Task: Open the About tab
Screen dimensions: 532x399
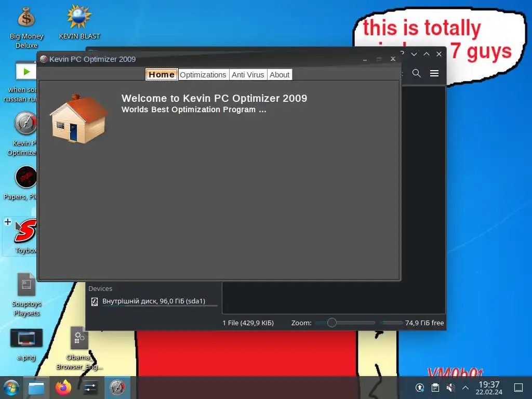Action: click(x=280, y=75)
